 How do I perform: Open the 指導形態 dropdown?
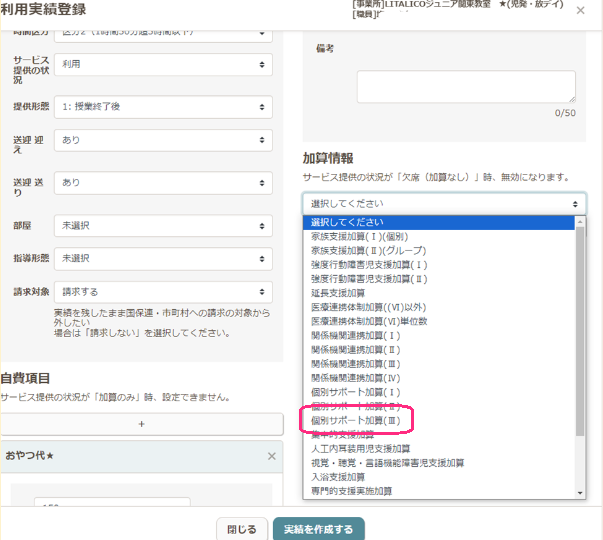[162, 258]
